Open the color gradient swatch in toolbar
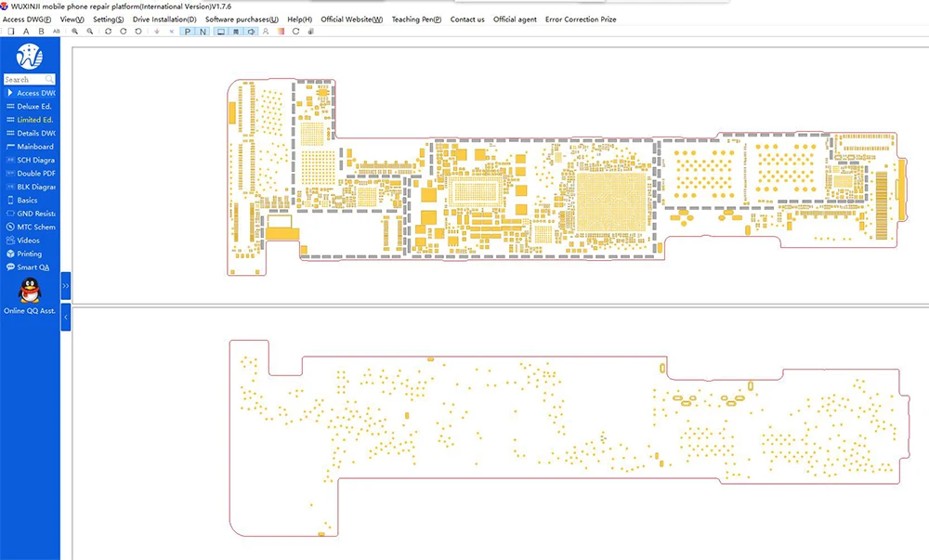 [x=281, y=32]
